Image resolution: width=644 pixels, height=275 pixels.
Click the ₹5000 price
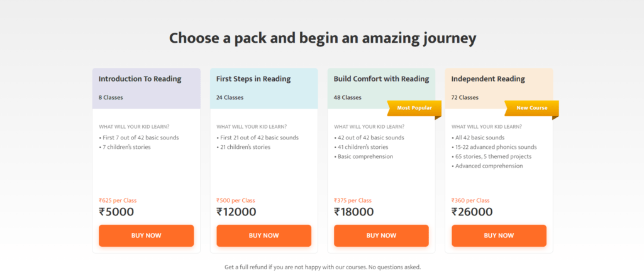(x=116, y=212)
